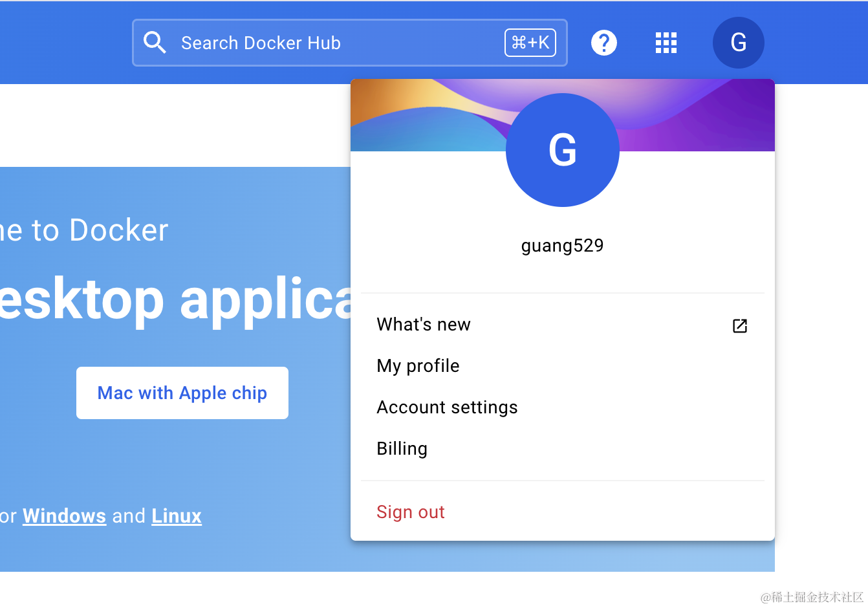Open My profile from account menu
The image size is (868, 608).
[563, 366]
